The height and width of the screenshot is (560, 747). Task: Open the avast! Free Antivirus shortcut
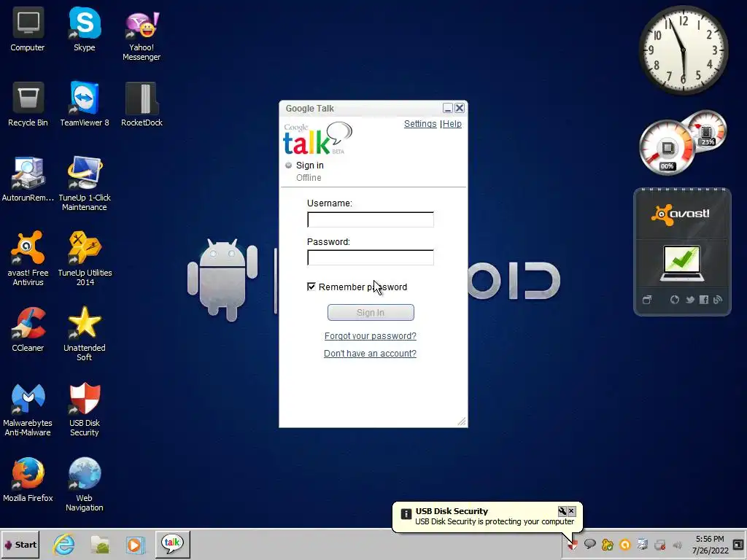28,260
